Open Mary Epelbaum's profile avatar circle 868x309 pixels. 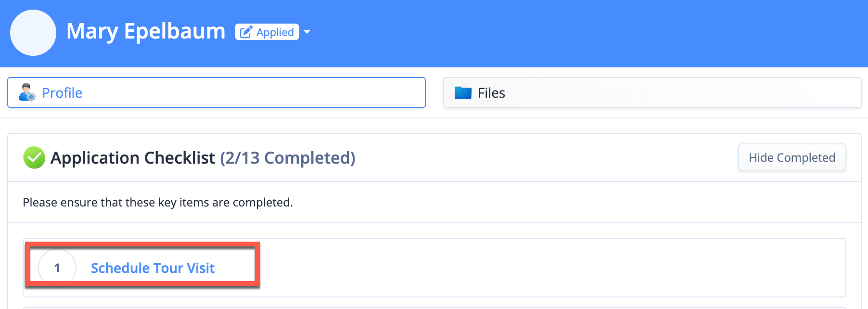(x=33, y=32)
